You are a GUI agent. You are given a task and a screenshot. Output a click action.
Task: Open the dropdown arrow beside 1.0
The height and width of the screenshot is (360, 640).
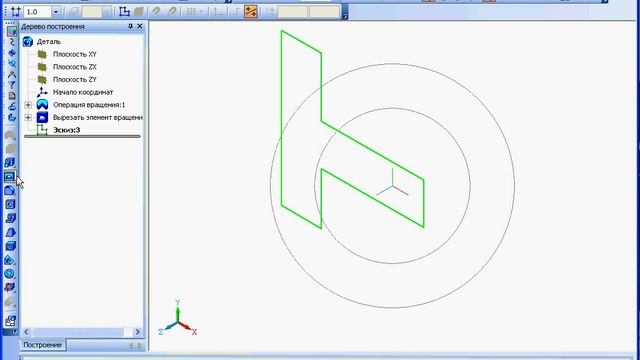point(56,12)
